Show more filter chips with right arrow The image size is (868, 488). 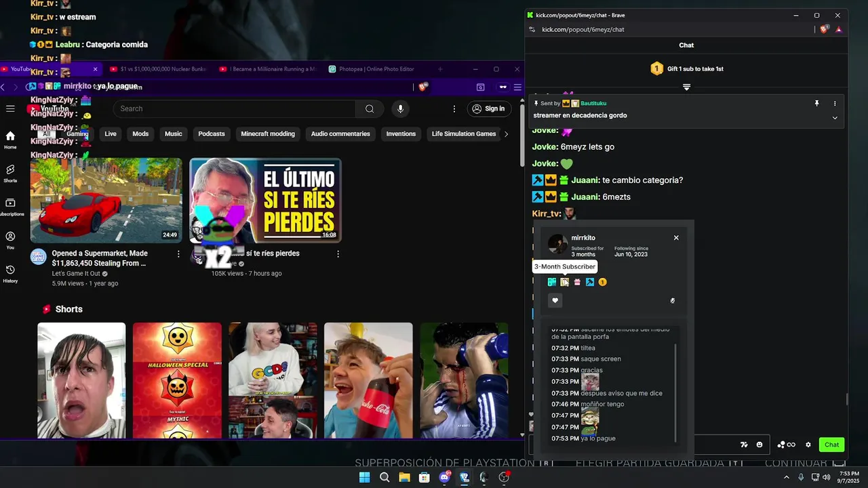coord(506,134)
